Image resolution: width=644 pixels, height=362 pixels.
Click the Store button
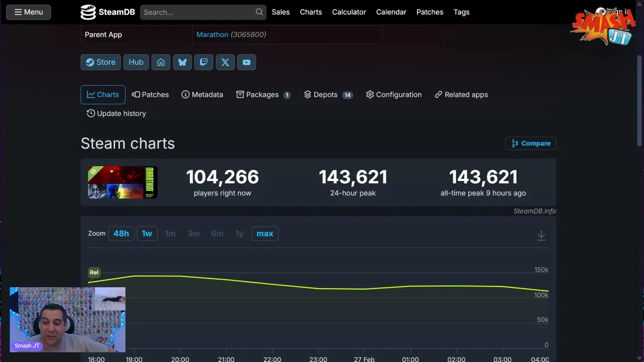pyautogui.click(x=101, y=62)
